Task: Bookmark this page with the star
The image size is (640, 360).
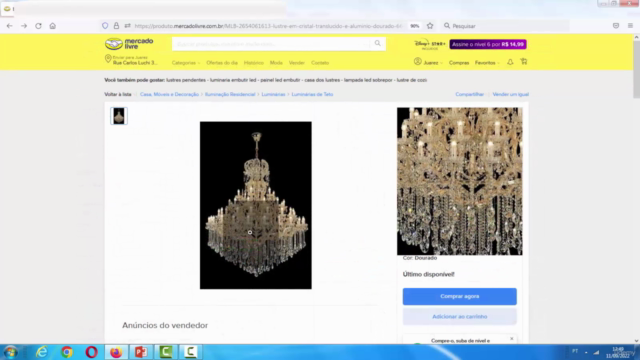Action: click(430, 26)
